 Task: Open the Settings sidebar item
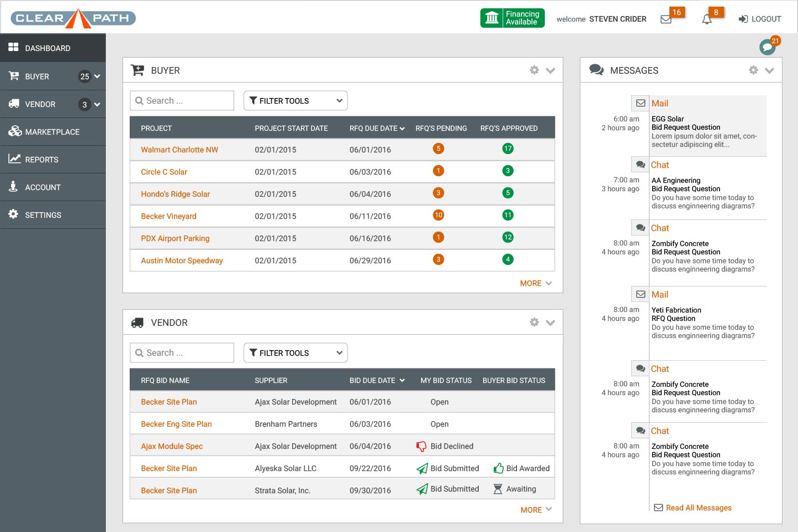(43, 215)
